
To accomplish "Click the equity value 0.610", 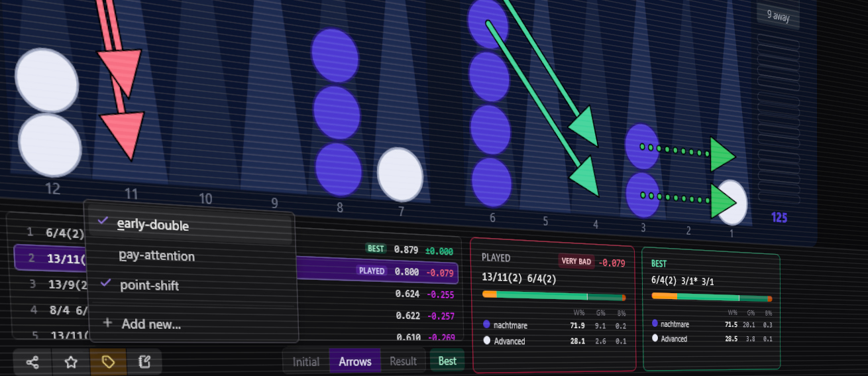I will click(409, 337).
